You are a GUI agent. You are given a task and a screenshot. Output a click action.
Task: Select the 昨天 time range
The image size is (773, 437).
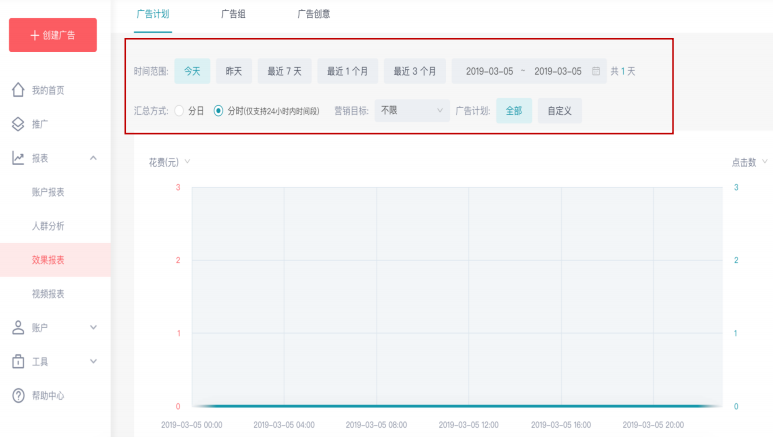[234, 71]
